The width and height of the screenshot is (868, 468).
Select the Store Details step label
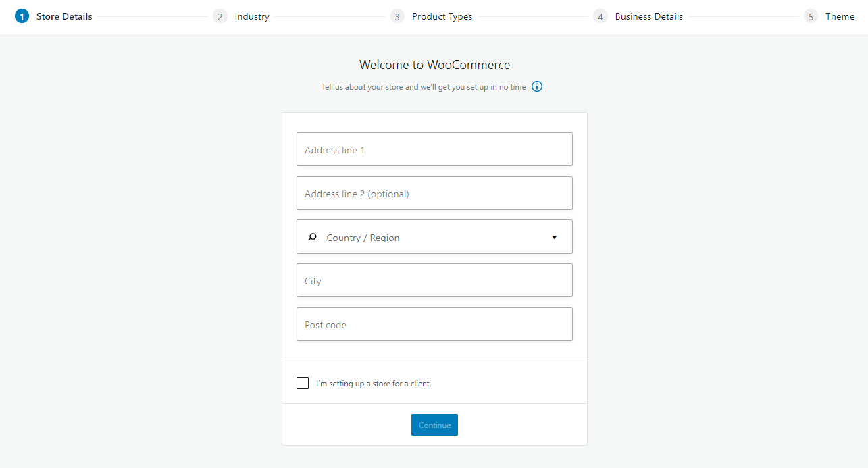(64, 16)
